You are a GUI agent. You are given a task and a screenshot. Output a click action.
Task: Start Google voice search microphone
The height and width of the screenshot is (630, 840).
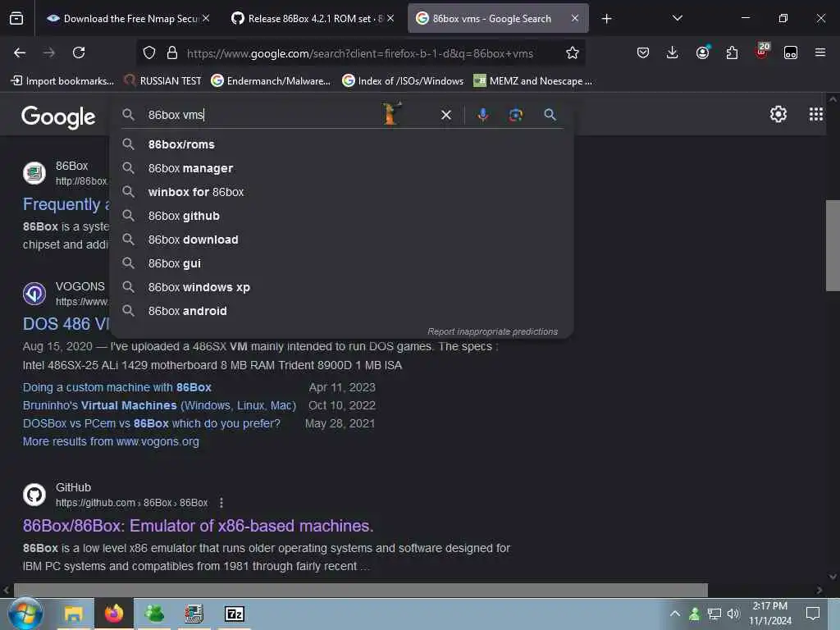[x=482, y=115]
